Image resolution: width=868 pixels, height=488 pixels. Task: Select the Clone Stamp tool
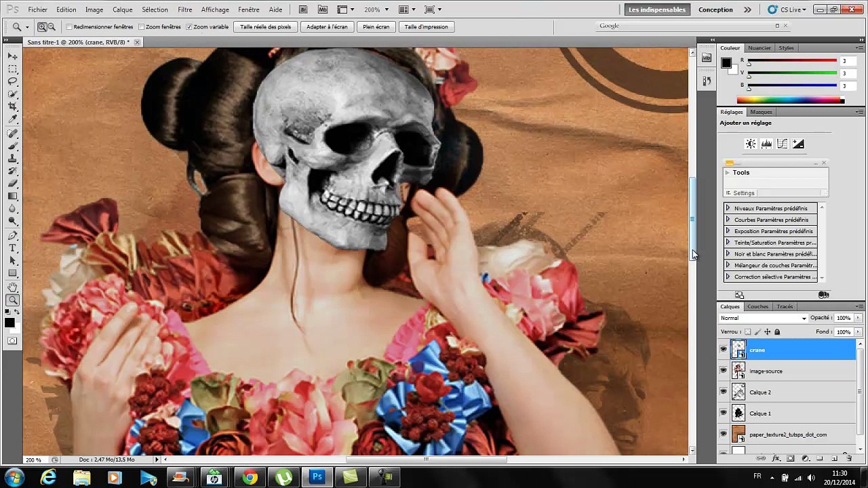13,159
